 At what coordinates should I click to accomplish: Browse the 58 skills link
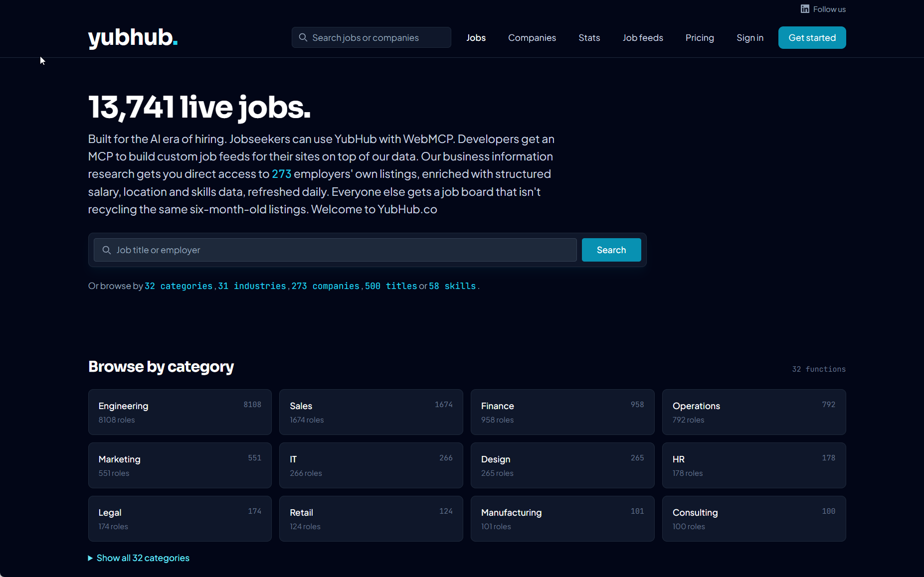click(452, 286)
